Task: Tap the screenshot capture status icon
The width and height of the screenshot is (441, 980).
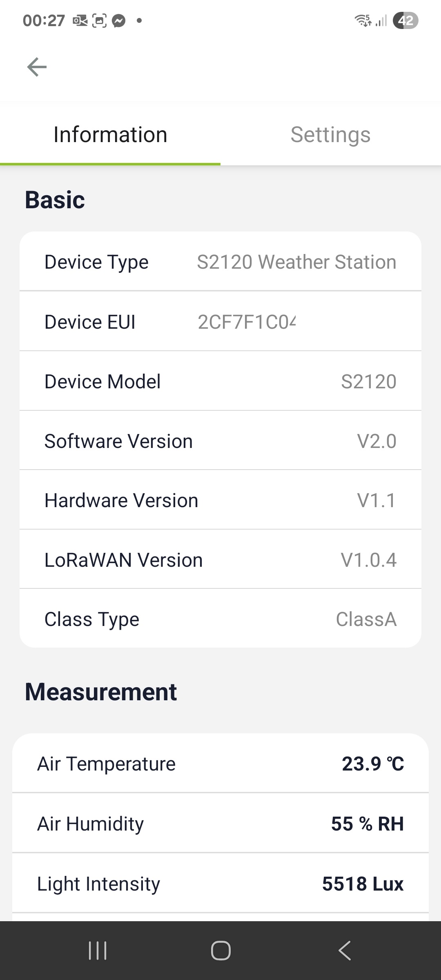Action: pyautogui.click(x=99, y=20)
